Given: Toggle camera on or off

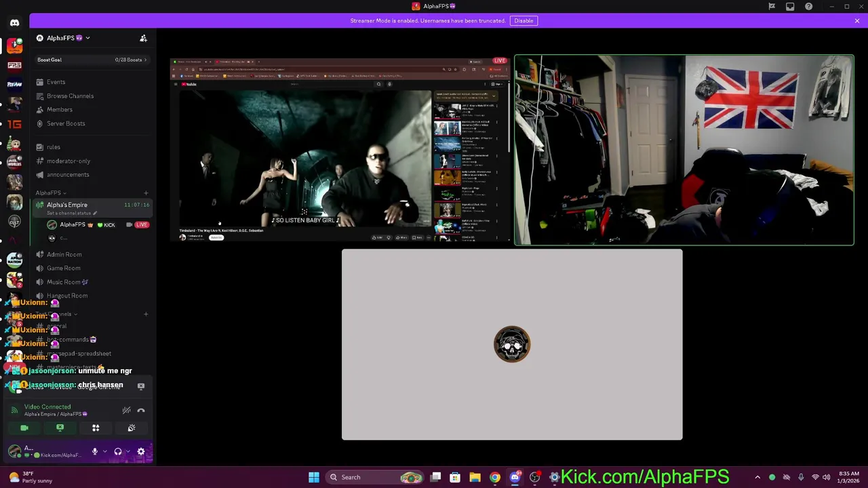Looking at the screenshot, I should (24, 428).
